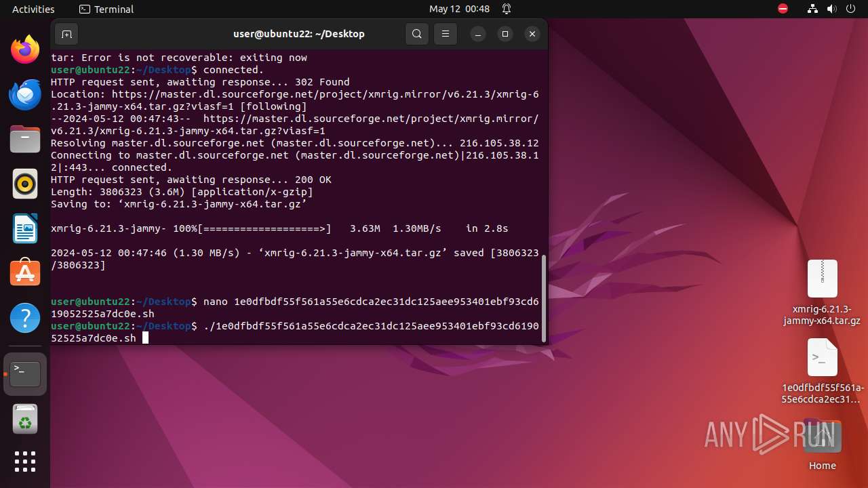Open the Help question-mark icon
The width and height of the screenshot is (868, 488).
click(25, 318)
